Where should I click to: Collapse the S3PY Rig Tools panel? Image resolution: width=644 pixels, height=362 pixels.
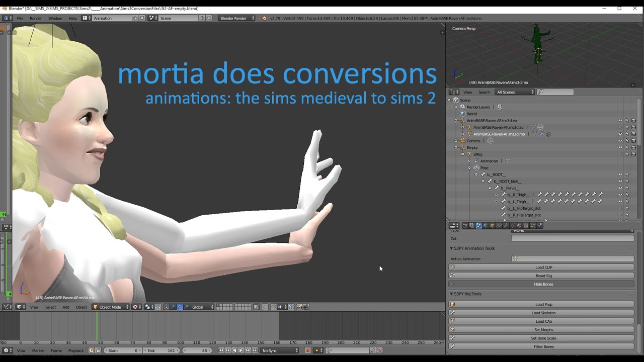click(451, 294)
